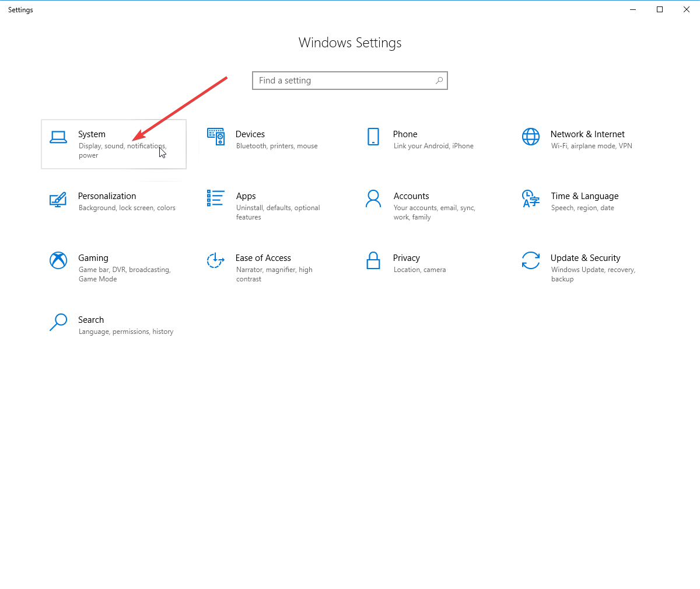Click the Find a setting search box
Image resolution: width=700 pixels, height=589 pixels.
[344, 81]
